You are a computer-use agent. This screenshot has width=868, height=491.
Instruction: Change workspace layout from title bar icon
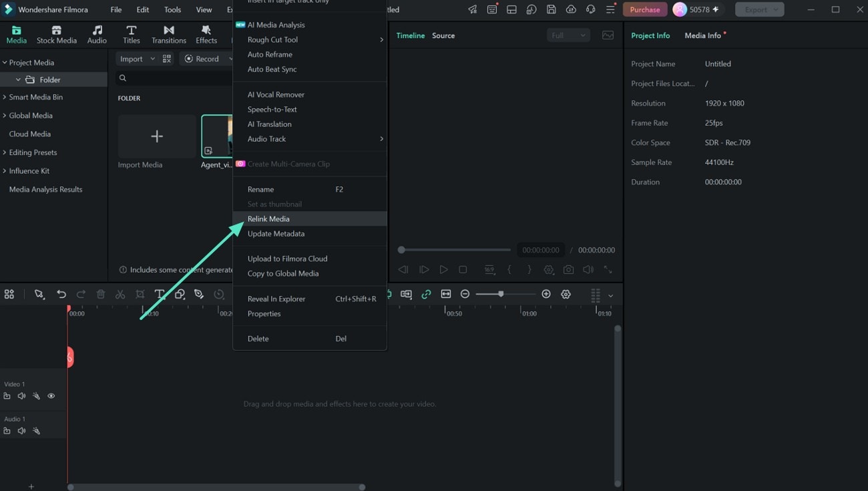511,9
